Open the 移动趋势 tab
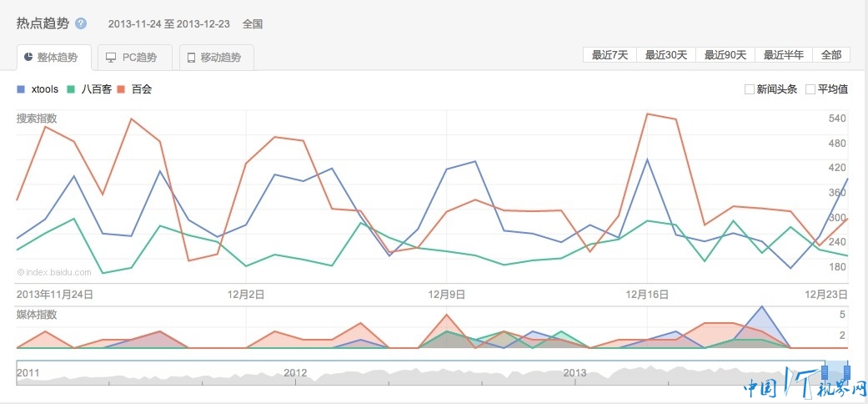Viewport: 868px width, 404px height. [x=217, y=58]
